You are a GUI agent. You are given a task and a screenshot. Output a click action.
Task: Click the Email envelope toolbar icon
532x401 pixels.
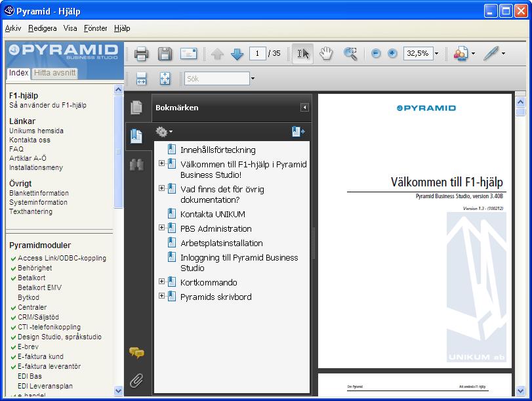tap(188, 54)
